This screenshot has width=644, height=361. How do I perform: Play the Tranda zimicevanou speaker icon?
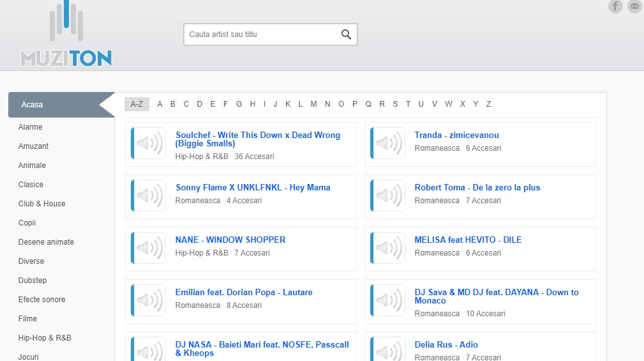click(x=388, y=143)
